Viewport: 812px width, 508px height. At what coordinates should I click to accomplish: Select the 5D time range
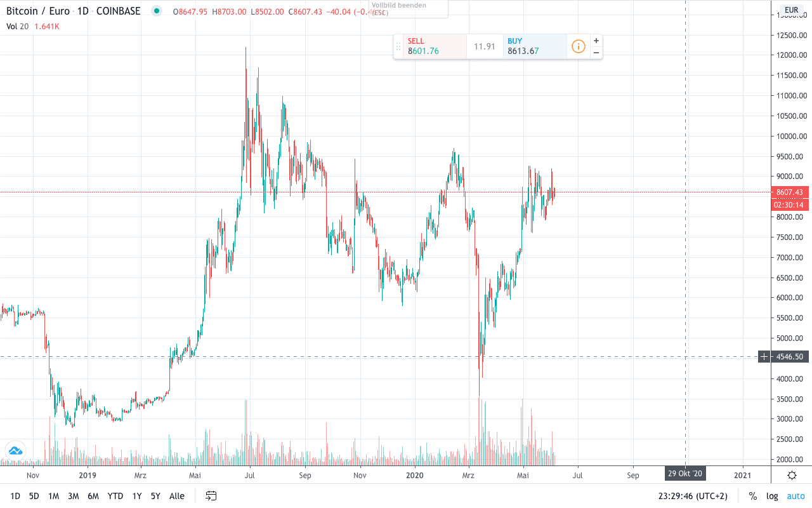[34, 496]
